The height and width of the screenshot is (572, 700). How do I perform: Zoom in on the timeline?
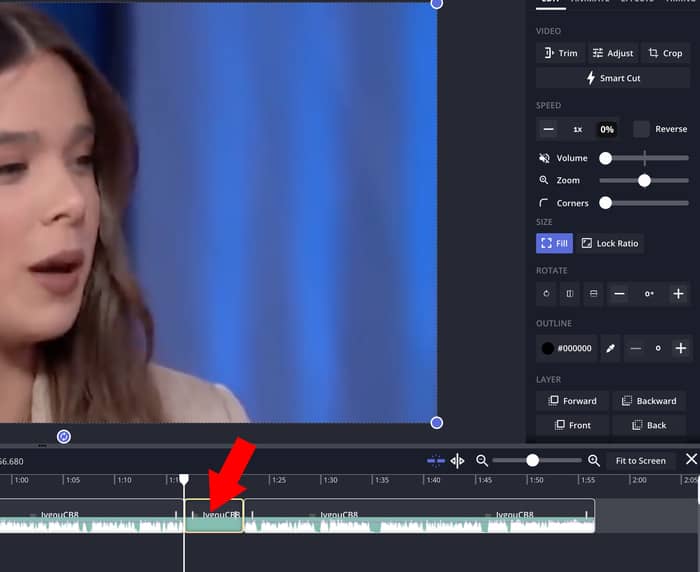(594, 461)
